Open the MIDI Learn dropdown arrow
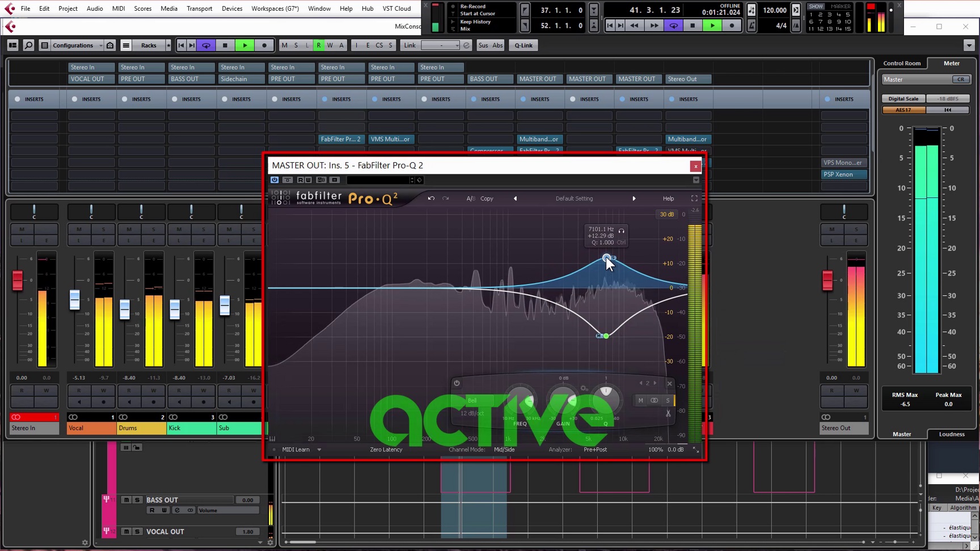Screen dimensions: 980x551 click(x=319, y=450)
